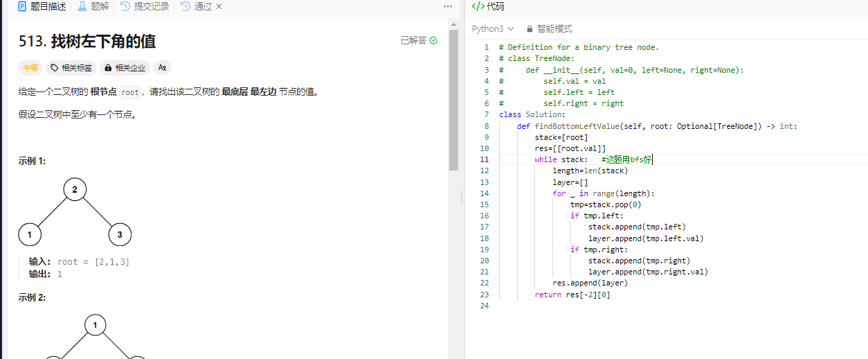868x359 pixels.
Task: Click the return res[-2][0] line
Action: click(x=572, y=295)
